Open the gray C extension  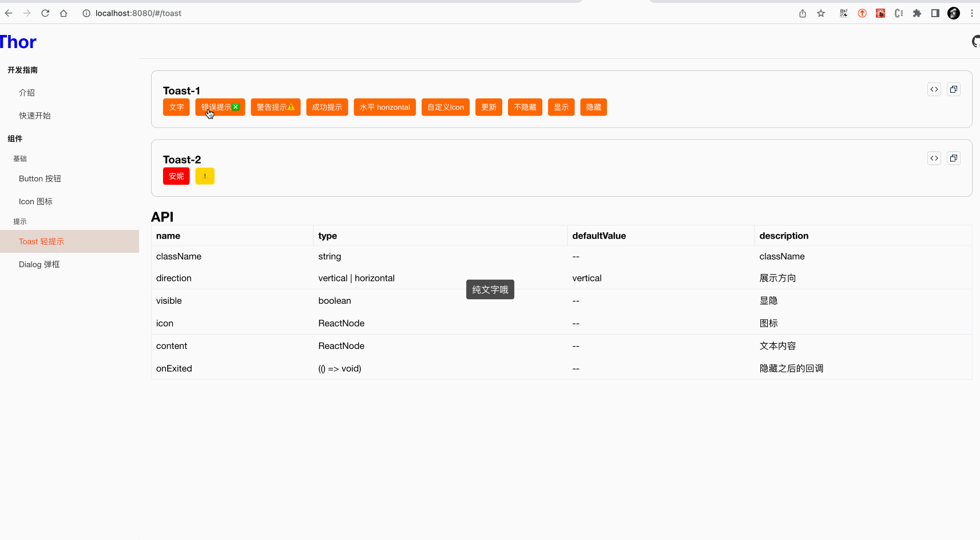coord(899,13)
